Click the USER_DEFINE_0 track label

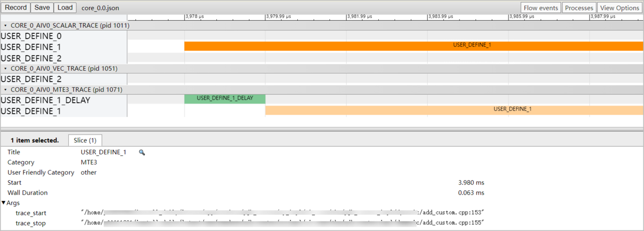point(31,36)
